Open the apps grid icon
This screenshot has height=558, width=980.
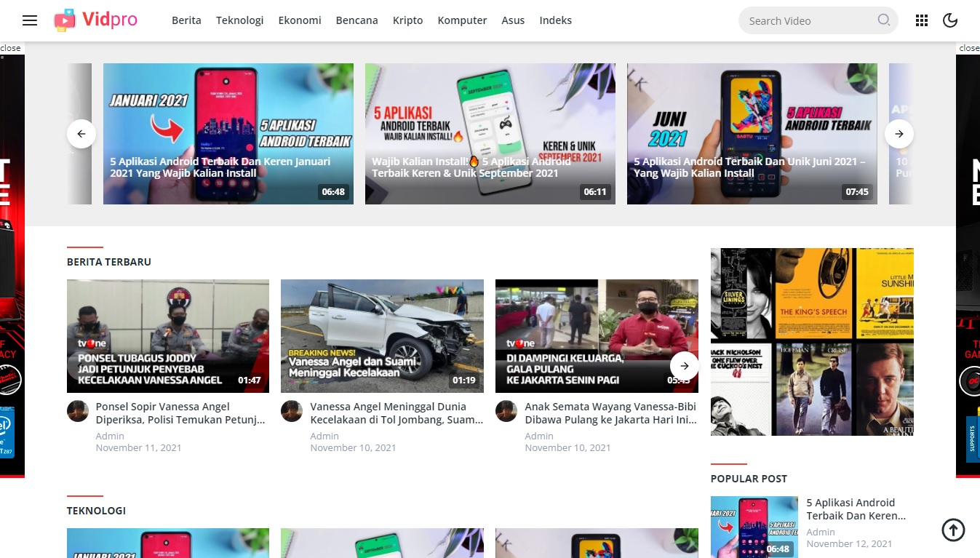pos(922,20)
